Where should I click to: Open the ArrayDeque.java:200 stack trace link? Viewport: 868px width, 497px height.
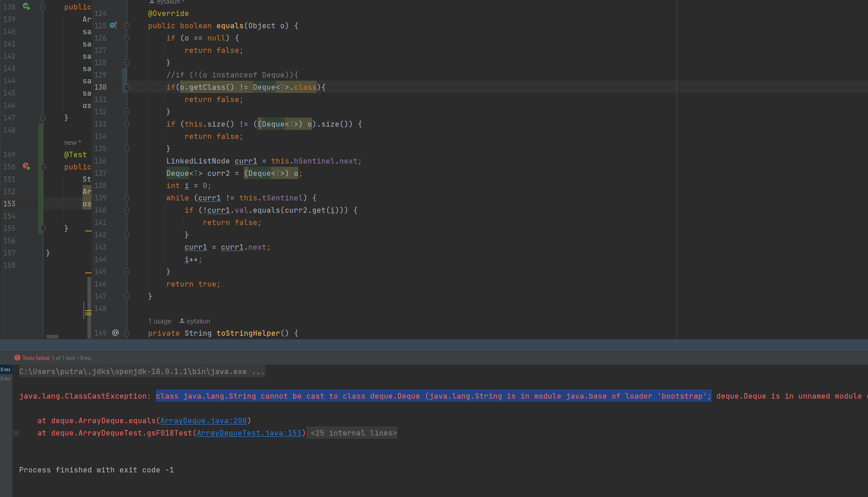pos(203,420)
